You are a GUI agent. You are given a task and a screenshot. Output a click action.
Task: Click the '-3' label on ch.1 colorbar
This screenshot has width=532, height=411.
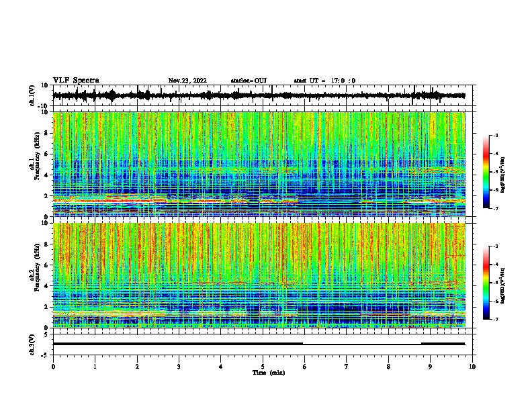tap(495, 135)
